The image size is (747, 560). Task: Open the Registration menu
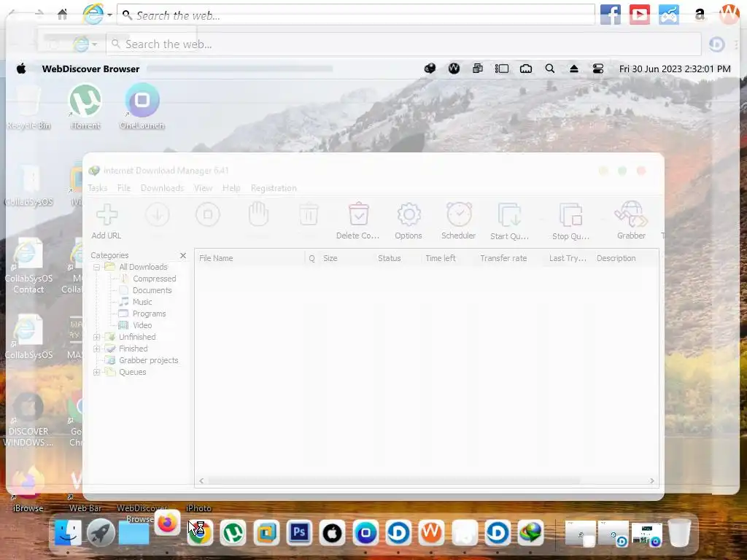click(x=274, y=188)
